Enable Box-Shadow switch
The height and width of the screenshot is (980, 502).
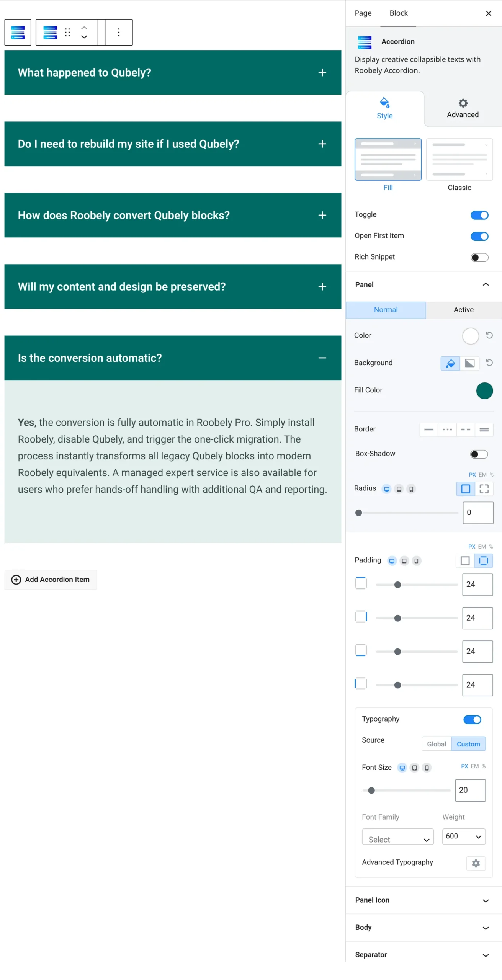(x=479, y=454)
